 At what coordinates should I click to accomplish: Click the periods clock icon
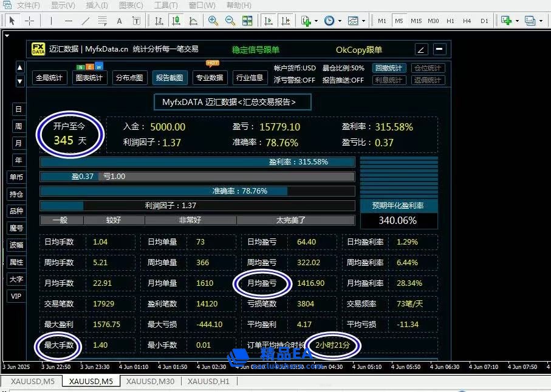click(x=329, y=21)
